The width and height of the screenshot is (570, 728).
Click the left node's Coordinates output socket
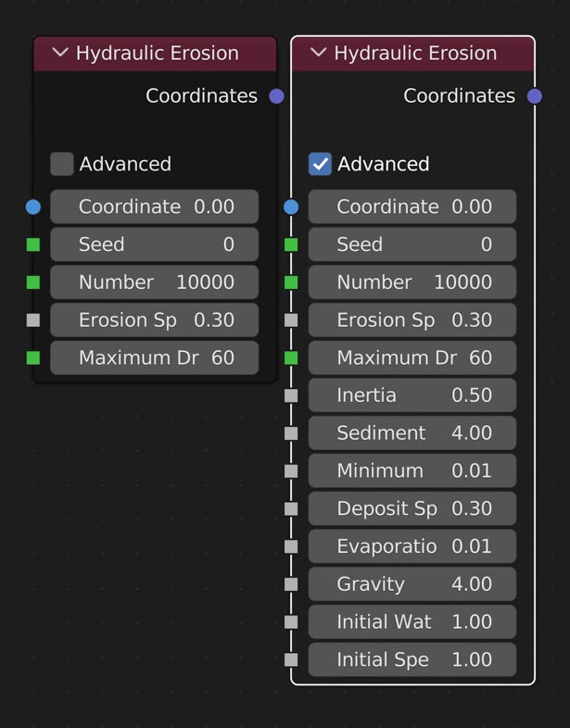pos(276,95)
